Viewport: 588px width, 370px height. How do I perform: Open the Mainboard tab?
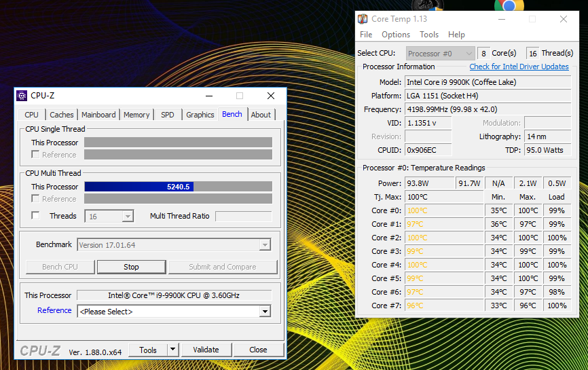point(98,115)
